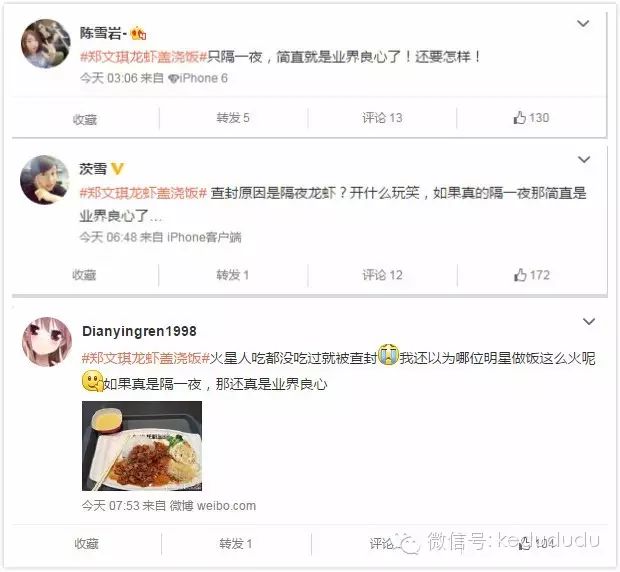Click the yellow V verified badge beside 茨雪
620x572 pixels.
point(117,169)
